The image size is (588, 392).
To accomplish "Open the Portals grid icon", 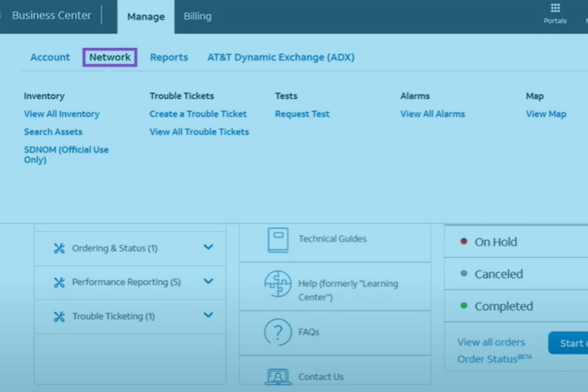I will tap(555, 8).
